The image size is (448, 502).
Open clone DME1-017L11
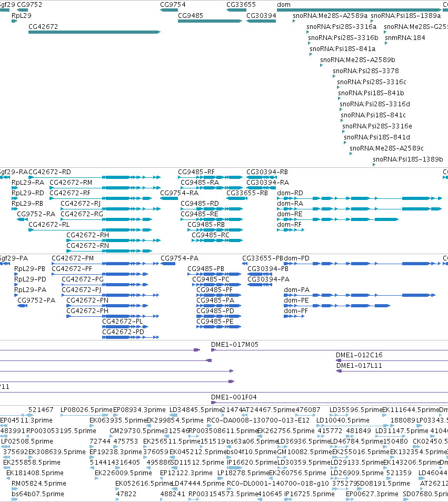359,366
